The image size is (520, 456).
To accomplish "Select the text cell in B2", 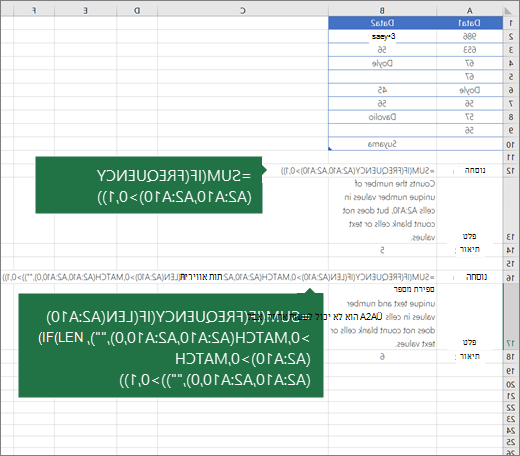I will pos(382,36).
